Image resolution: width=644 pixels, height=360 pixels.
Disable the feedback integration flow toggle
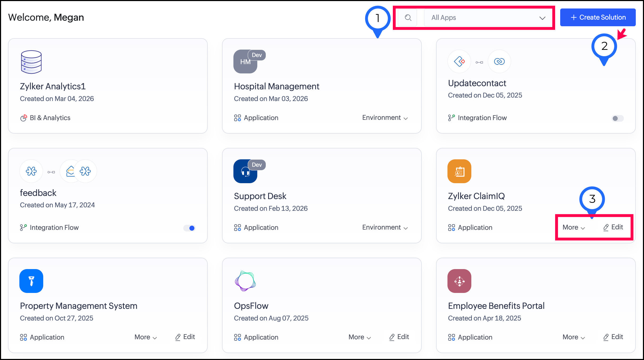coord(189,228)
